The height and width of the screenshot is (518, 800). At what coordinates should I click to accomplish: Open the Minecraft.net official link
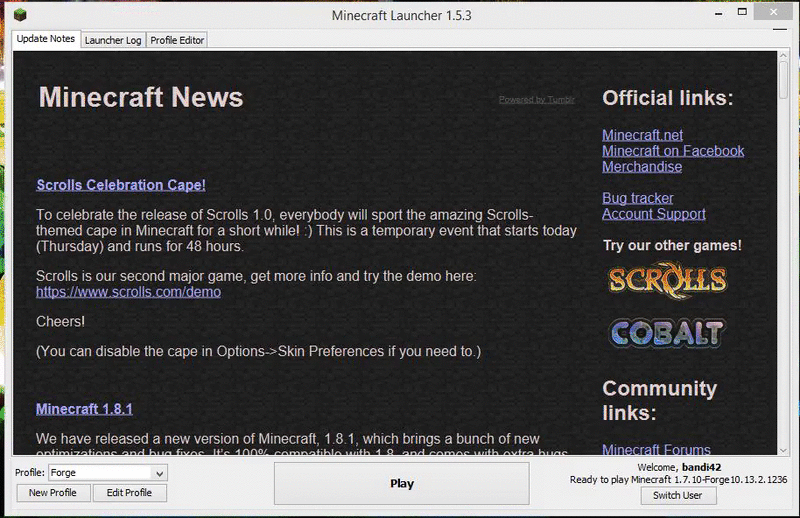642,135
